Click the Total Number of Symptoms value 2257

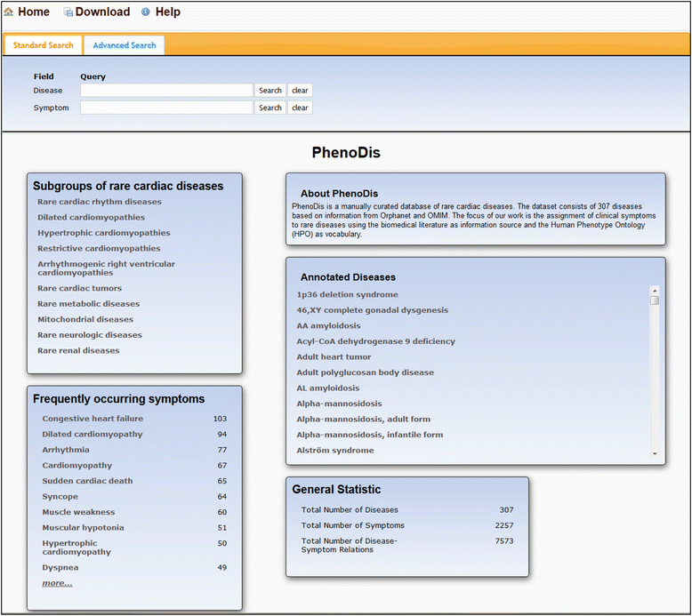504,525
